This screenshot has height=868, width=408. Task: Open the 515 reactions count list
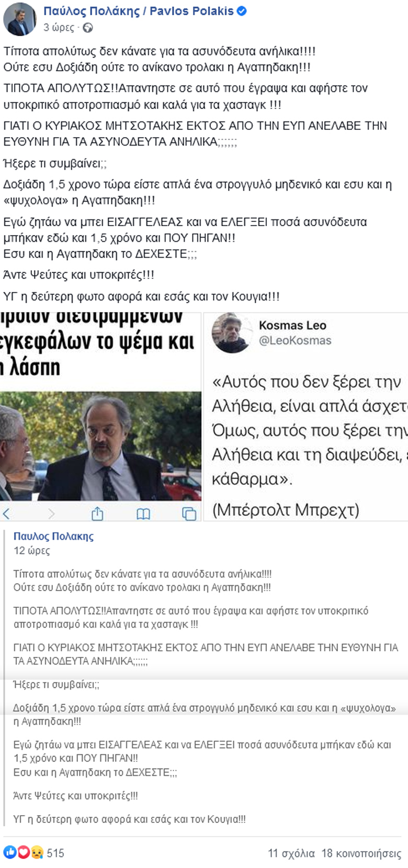point(55,853)
